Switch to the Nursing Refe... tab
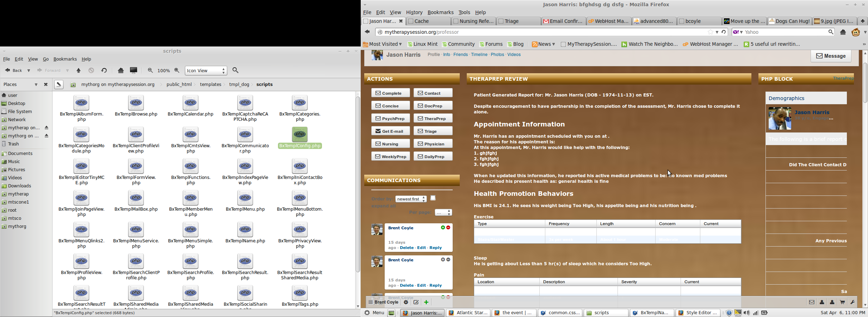868x317 pixels. point(473,21)
